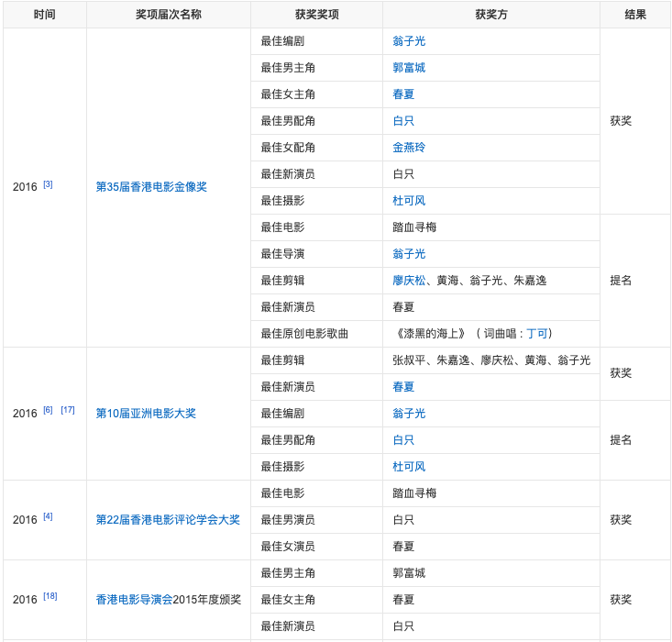Select 获奖 result for Directors' Guild awards

coord(635,600)
